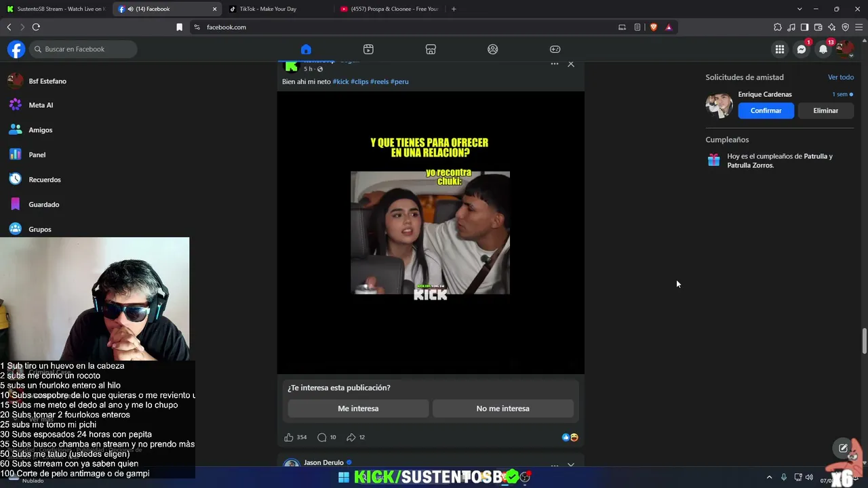Viewport: 868px width, 488px height.
Task: Click the Ver todo friend requests link
Action: [841, 77]
